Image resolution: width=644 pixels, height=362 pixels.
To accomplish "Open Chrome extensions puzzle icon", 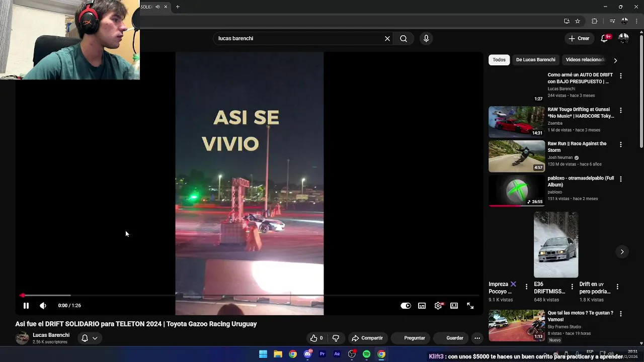I will tap(594, 21).
